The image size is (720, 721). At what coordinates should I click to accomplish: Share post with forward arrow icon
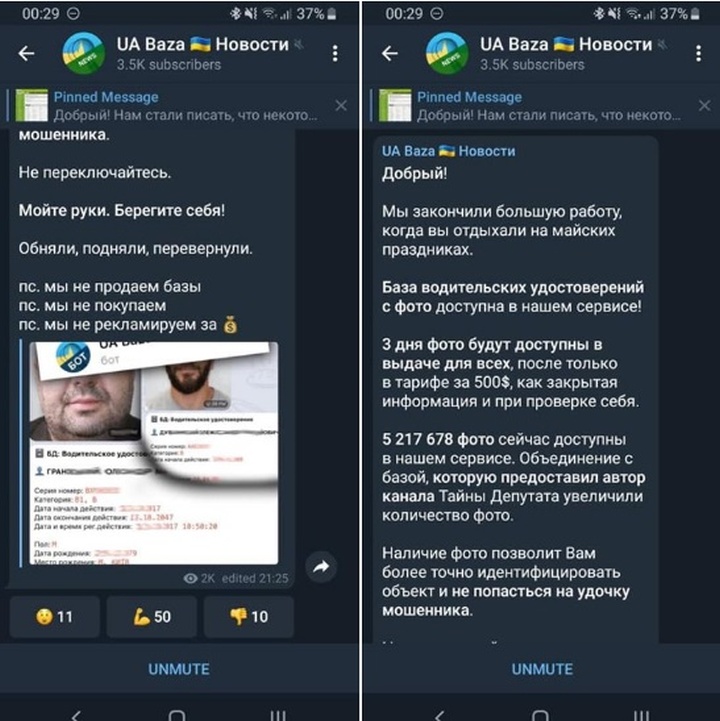[x=321, y=567]
